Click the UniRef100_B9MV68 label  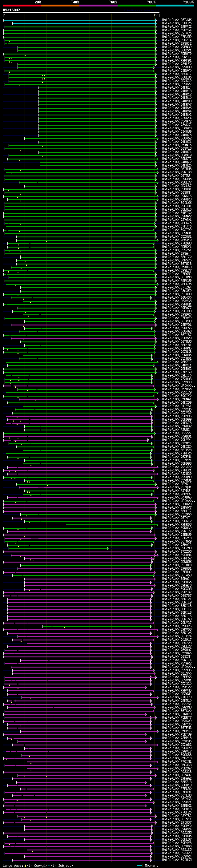[x=177, y=629]
